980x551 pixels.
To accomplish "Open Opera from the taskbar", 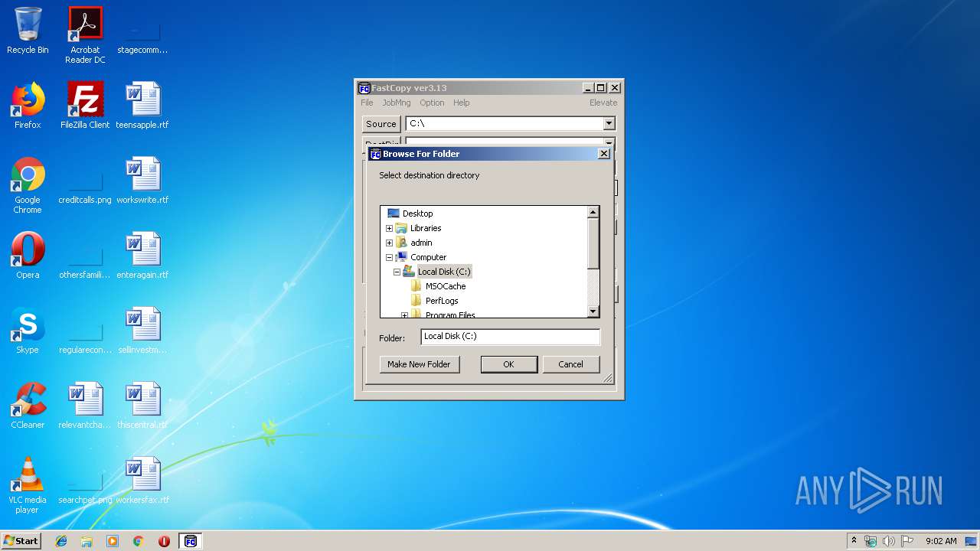I will 164,541.
